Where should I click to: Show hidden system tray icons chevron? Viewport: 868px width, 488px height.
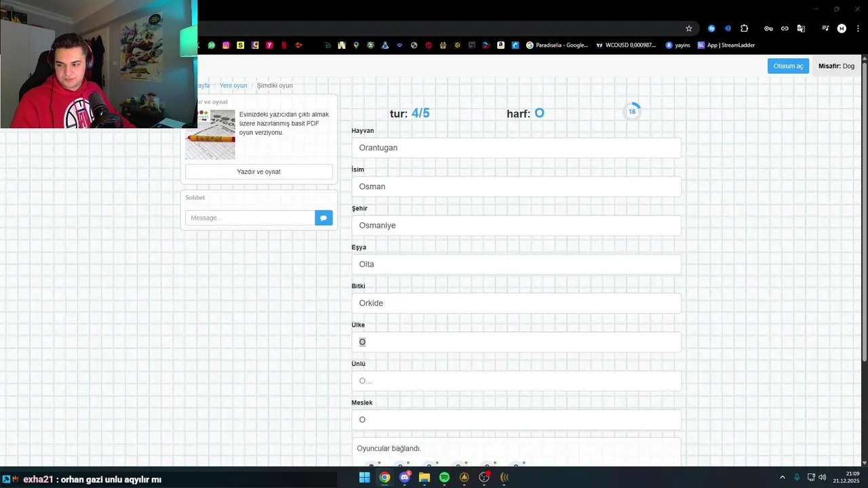tap(782, 477)
